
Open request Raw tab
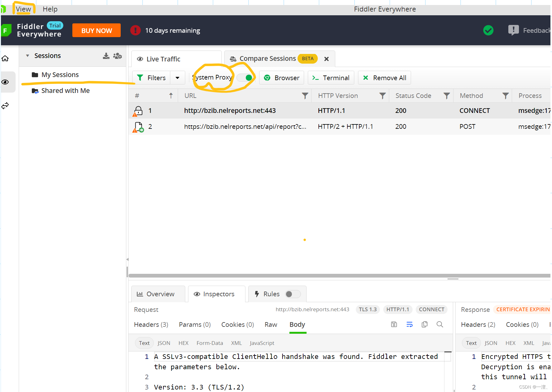click(271, 325)
